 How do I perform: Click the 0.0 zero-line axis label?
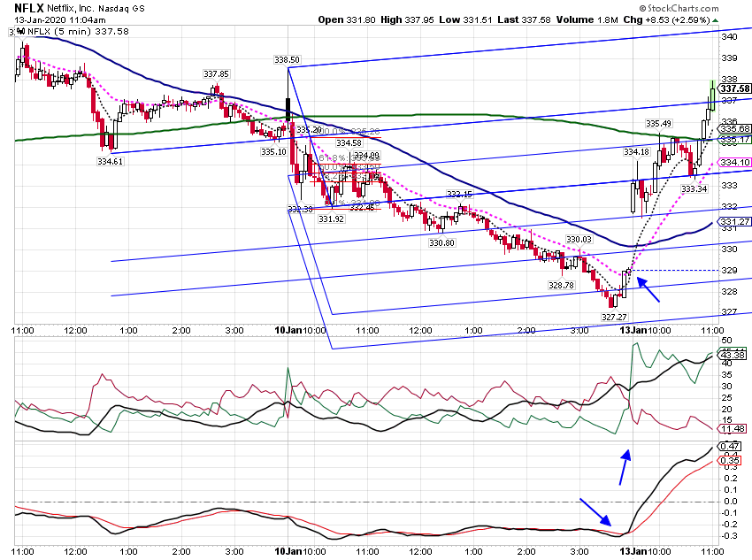click(731, 502)
